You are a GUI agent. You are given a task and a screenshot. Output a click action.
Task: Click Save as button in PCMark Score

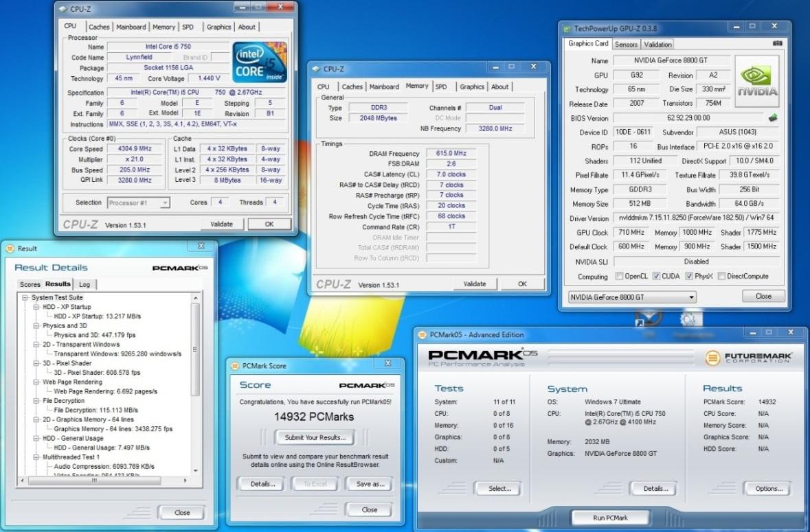(x=370, y=484)
